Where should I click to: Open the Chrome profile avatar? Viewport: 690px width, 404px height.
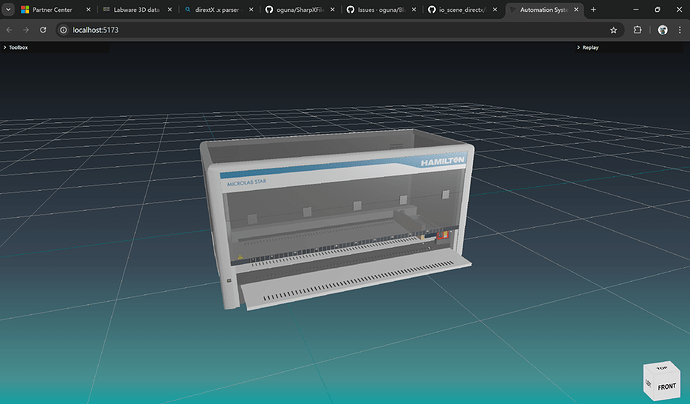(663, 30)
